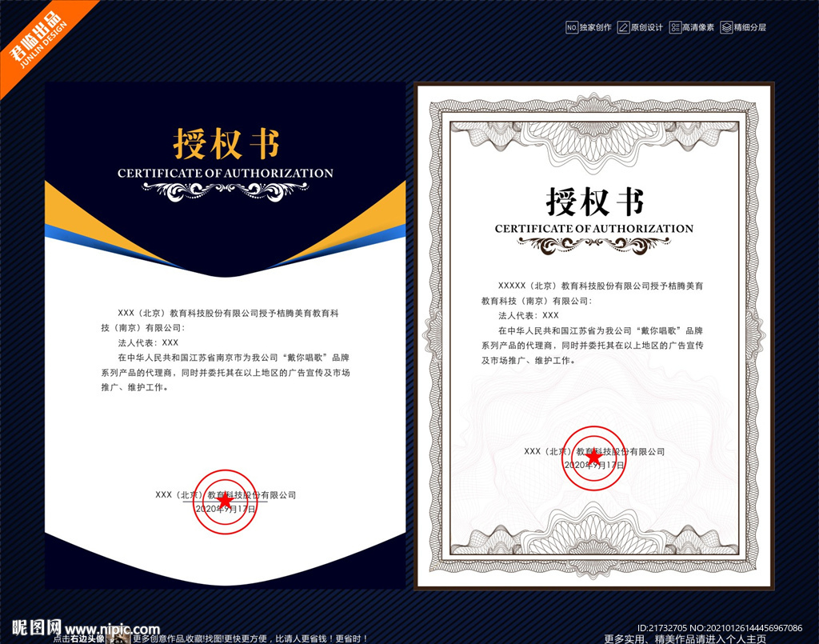The width and height of the screenshot is (819, 644).
Task: Click 法人代表: XXX line on blue certificate
Action: [x=148, y=342]
